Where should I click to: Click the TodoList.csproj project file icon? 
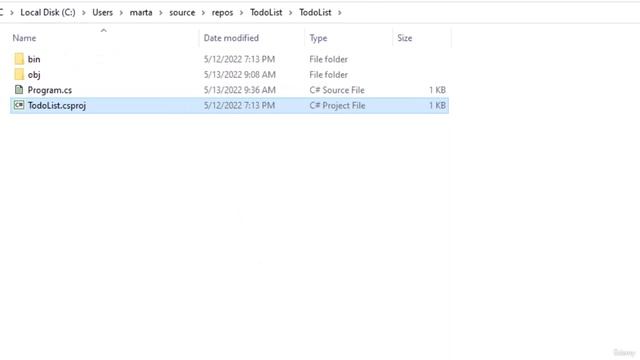[19, 105]
